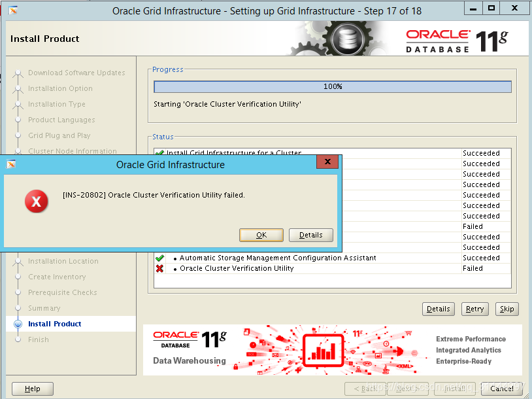Click the Data Warehousing banner image
The height and width of the screenshot is (399, 532).
333,350
